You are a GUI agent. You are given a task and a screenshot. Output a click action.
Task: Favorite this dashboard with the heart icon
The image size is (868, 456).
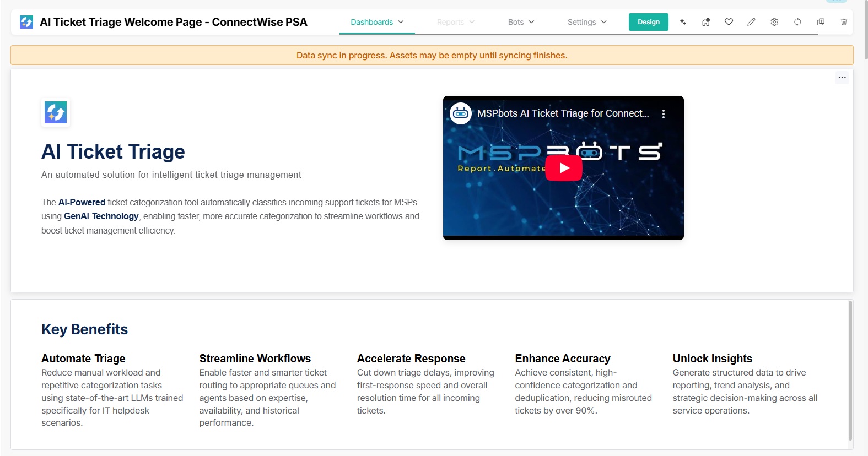click(729, 22)
